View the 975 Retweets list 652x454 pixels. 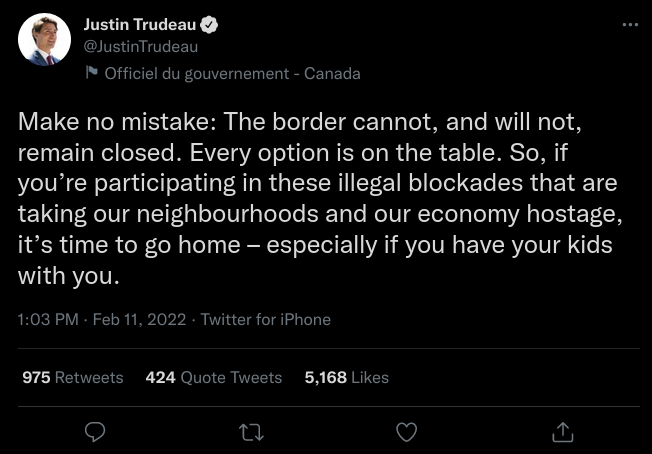tap(73, 377)
